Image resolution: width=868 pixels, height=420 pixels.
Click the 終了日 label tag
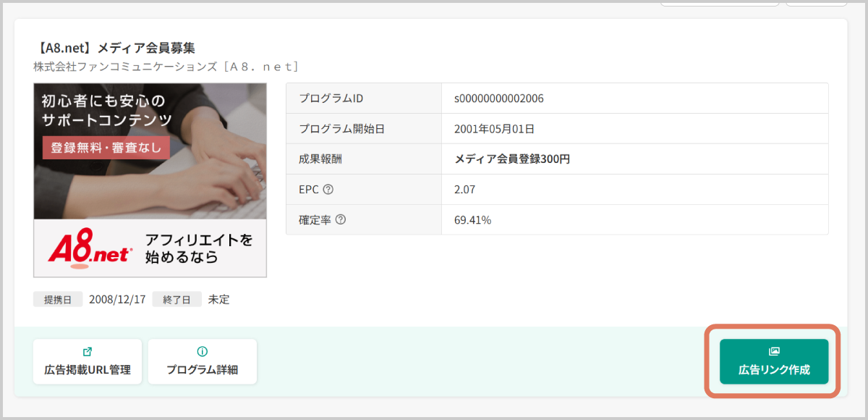[177, 299]
